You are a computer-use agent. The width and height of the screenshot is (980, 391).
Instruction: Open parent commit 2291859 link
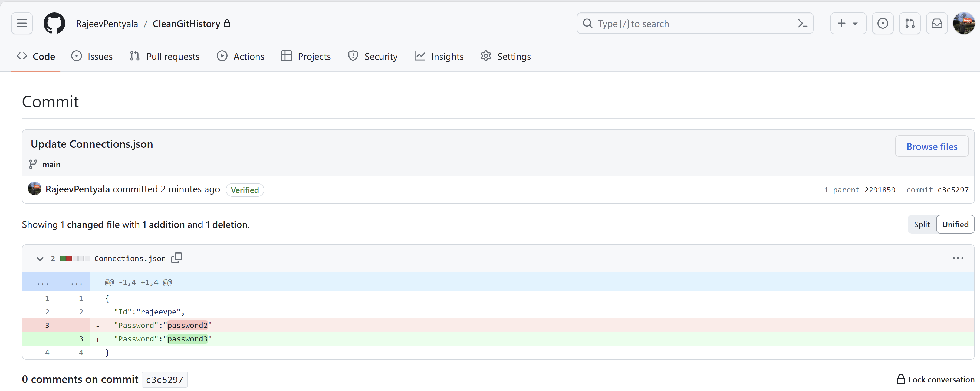click(880, 190)
